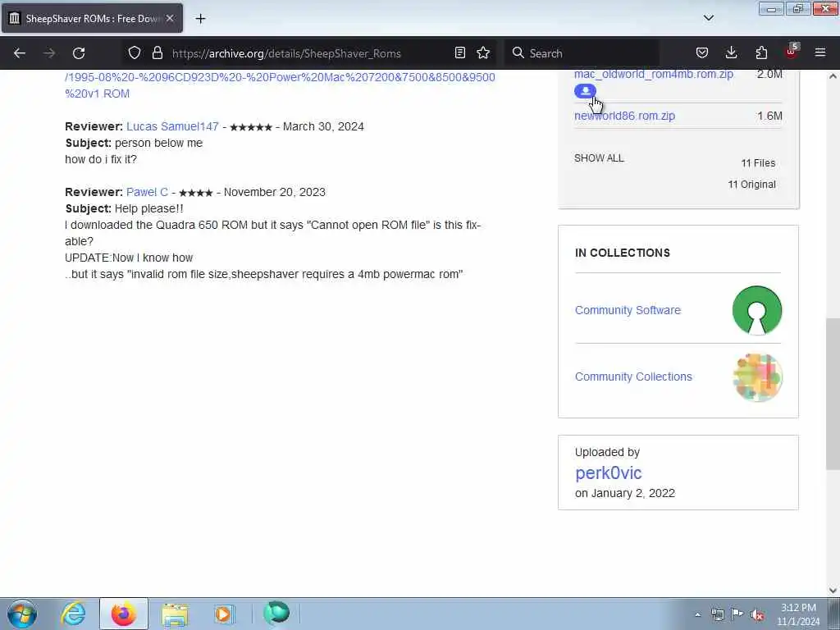Click the blue download badge icon
Image resolution: width=840 pixels, height=630 pixels.
click(585, 91)
